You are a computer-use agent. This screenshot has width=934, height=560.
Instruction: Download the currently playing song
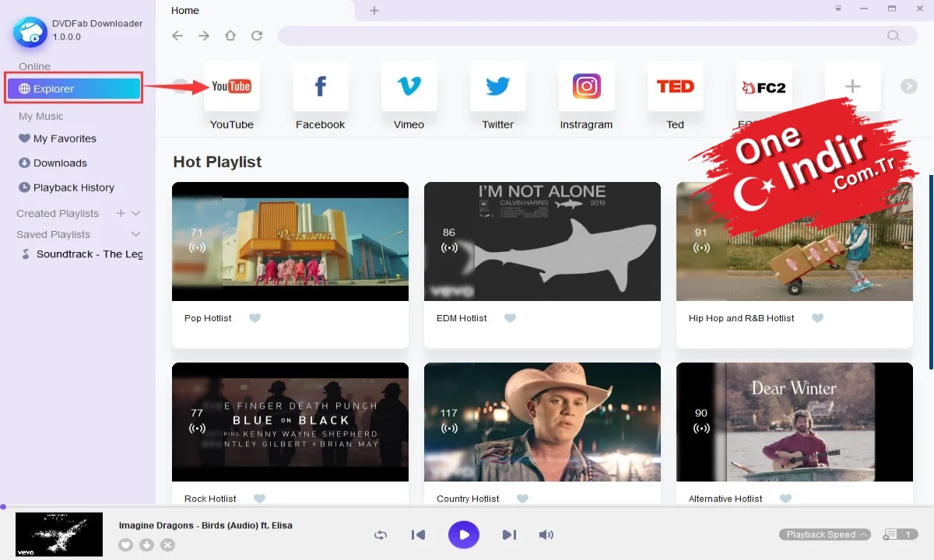click(x=147, y=545)
